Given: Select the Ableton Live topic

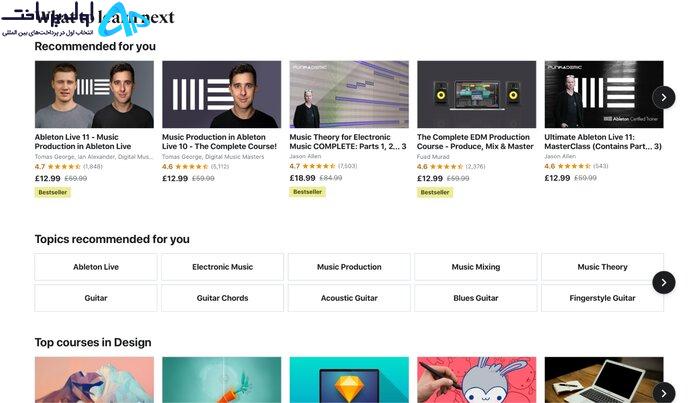Looking at the screenshot, I should [96, 267].
